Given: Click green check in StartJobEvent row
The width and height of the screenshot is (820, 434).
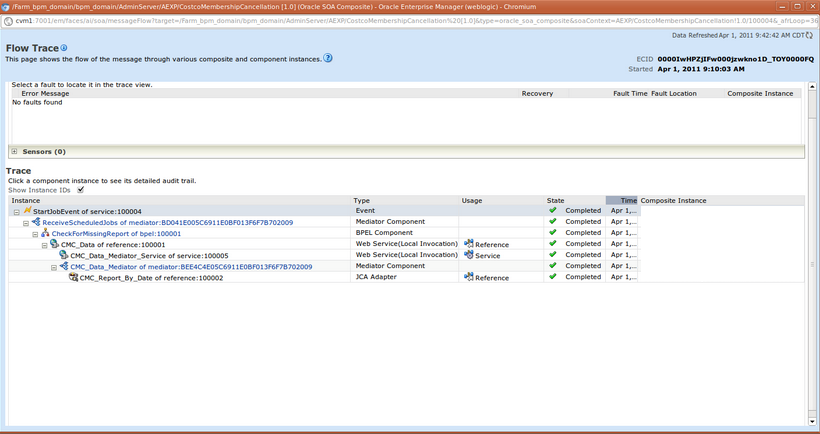Looking at the screenshot, I should [x=553, y=210].
